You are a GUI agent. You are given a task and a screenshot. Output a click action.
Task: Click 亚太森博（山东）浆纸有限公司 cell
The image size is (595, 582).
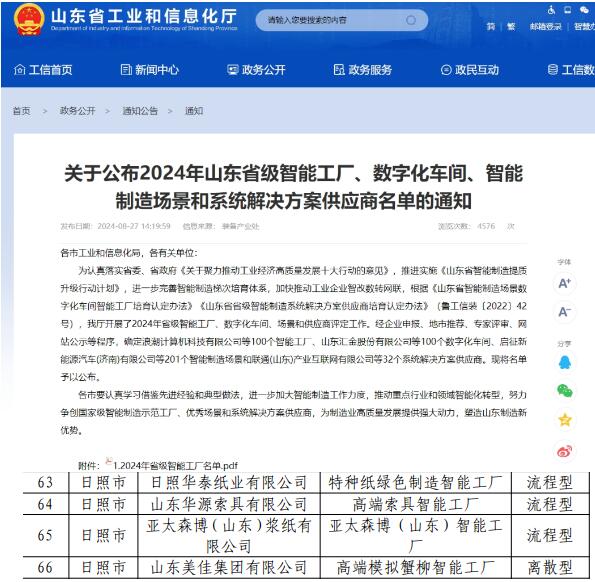[229, 535]
